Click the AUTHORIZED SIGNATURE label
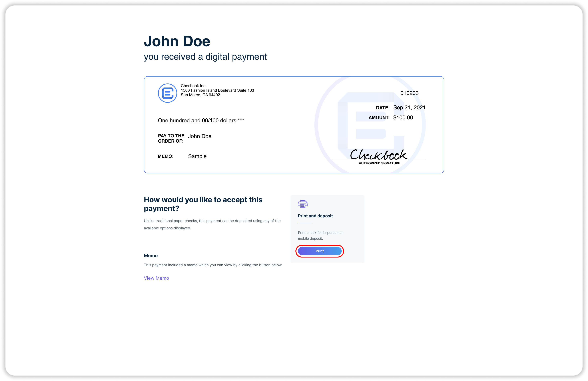 click(379, 163)
